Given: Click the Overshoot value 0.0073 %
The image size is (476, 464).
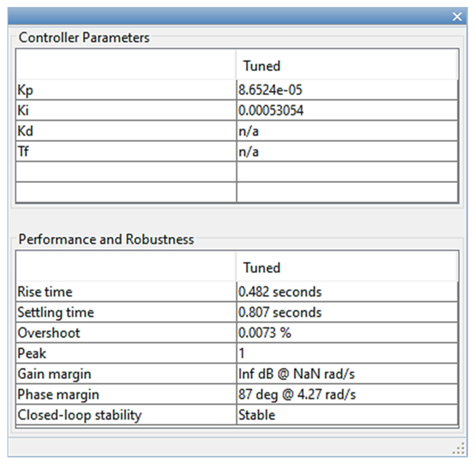Looking at the screenshot, I should (265, 333).
